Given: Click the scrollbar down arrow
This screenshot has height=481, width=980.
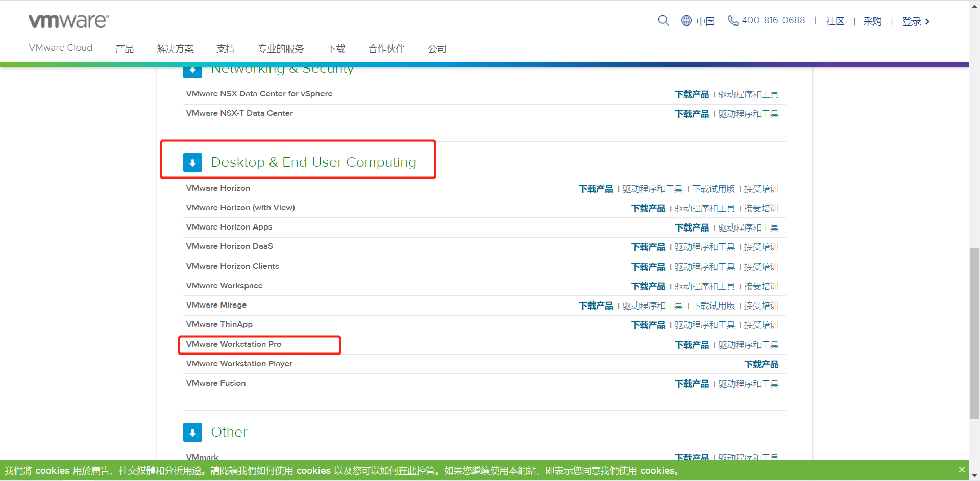Looking at the screenshot, I should coord(974,475).
